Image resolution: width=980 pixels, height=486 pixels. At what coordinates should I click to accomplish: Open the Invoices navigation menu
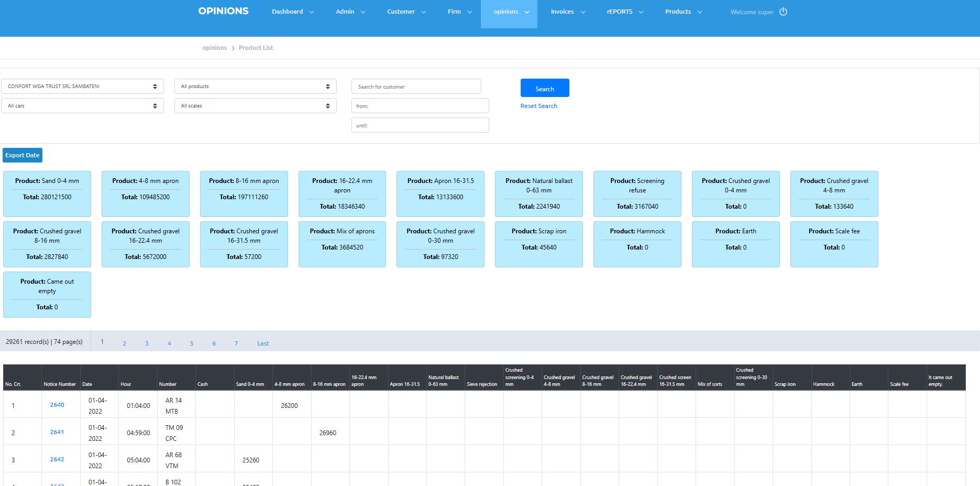(x=567, y=12)
